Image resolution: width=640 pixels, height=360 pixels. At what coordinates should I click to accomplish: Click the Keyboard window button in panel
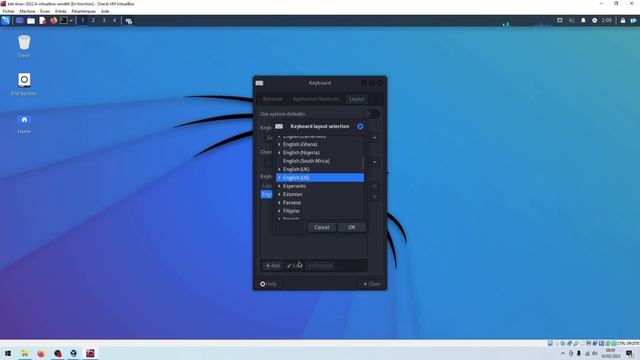(x=129, y=21)
